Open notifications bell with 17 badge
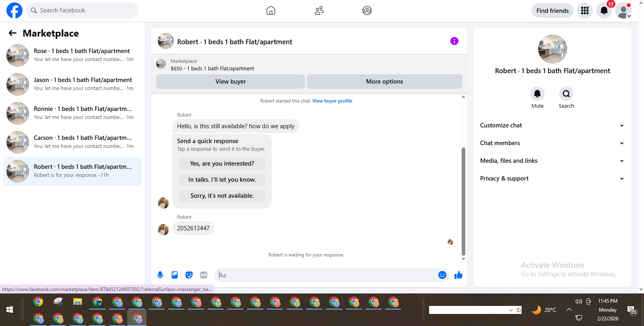The image size is (644, 326). pos(604,10)
